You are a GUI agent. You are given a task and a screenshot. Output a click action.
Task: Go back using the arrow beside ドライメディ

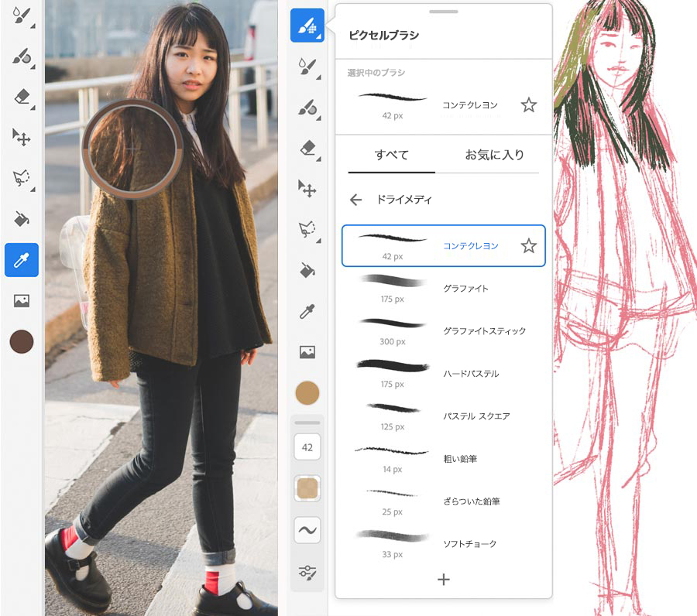[355, 200]
